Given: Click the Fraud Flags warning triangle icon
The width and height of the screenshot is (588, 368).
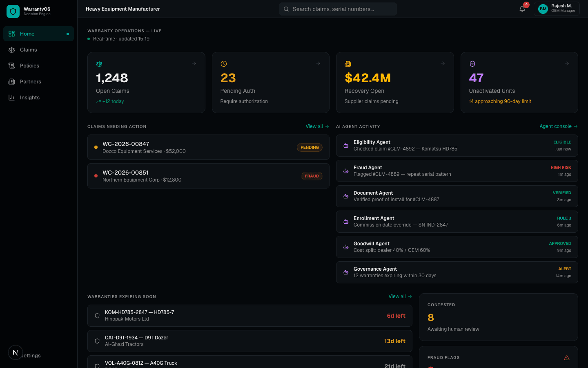Looking at the screenshot, I should click(x=567, y=358).
